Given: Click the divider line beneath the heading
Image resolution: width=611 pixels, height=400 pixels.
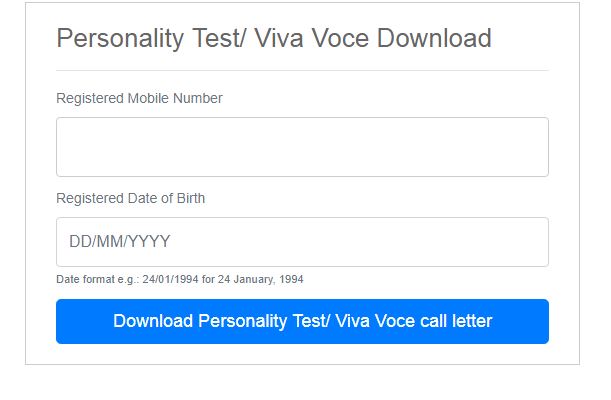Looking at the screenshot, I should pyautogui.click(x=302, y=70).
